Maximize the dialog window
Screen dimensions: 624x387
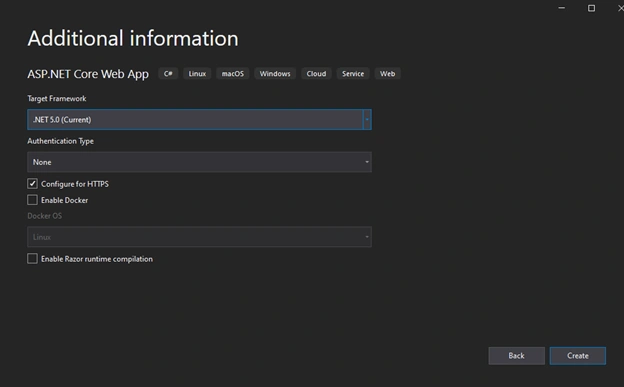pos(592,8)
